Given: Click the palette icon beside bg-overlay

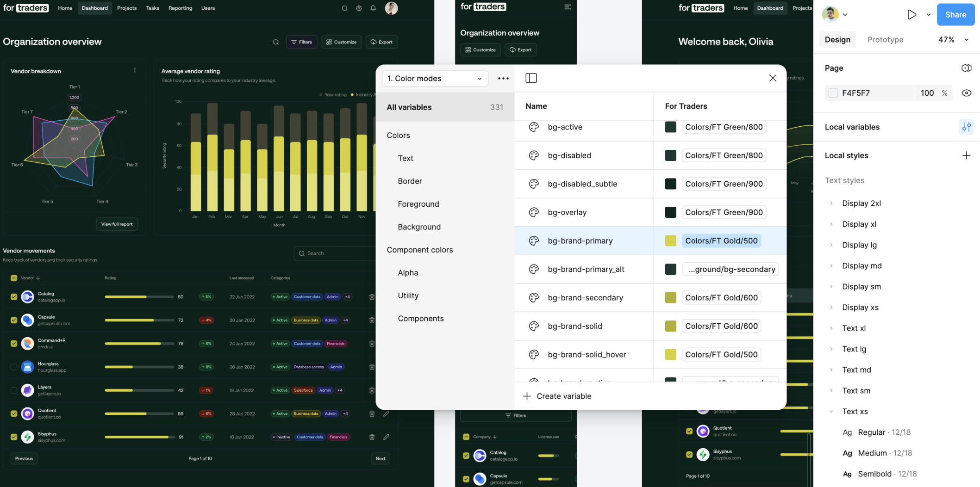Looking at the screenshot, I should click(534, 212).
